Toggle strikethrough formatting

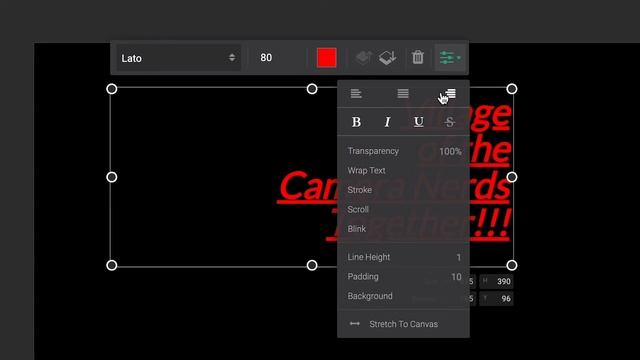click(x=449, y=122)
